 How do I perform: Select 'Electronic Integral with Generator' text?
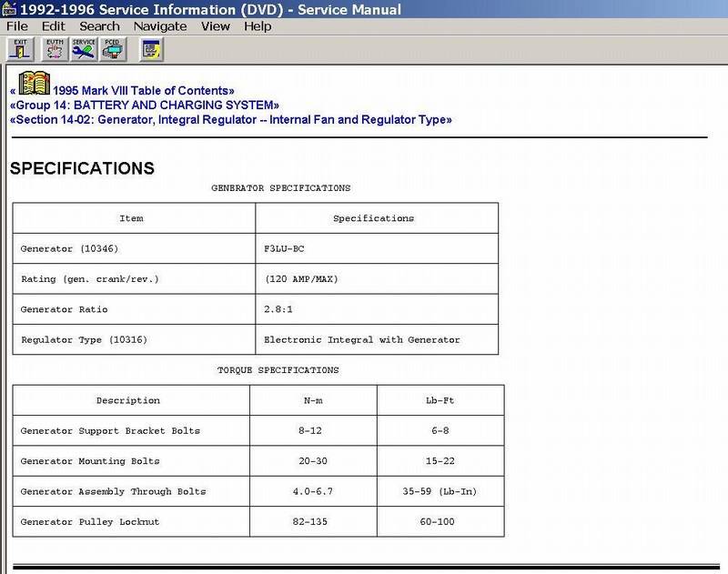(362, 339)
